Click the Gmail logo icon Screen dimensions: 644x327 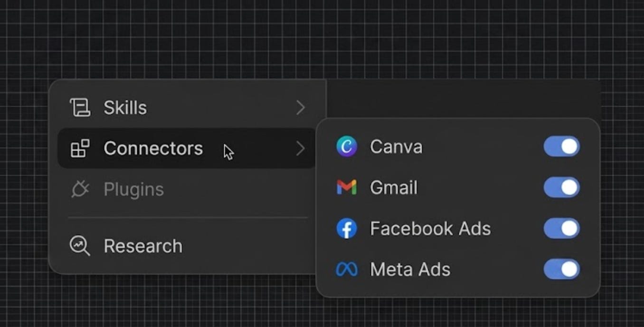tap(347, 187)
